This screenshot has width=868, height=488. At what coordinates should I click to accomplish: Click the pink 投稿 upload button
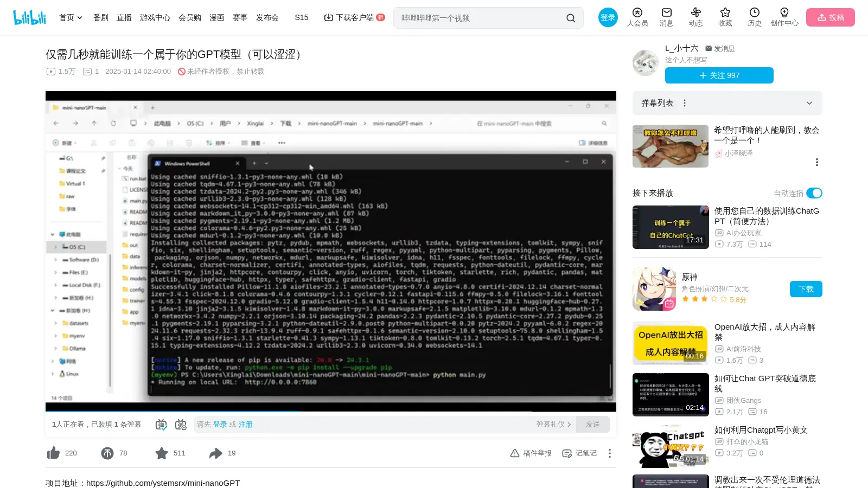coord(831,17)
